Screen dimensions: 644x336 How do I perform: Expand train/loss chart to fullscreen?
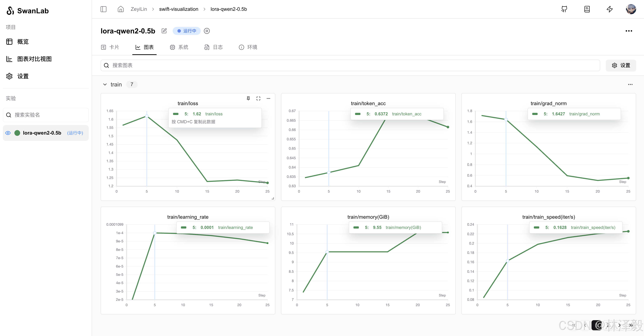(258, 98)
